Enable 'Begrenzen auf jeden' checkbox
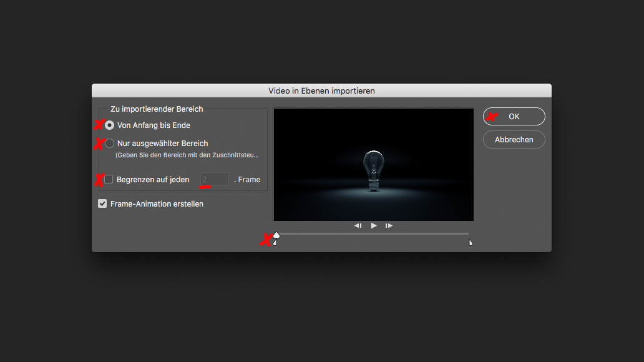This screenshot has height=362, width=644. click(x=109, y=179)
